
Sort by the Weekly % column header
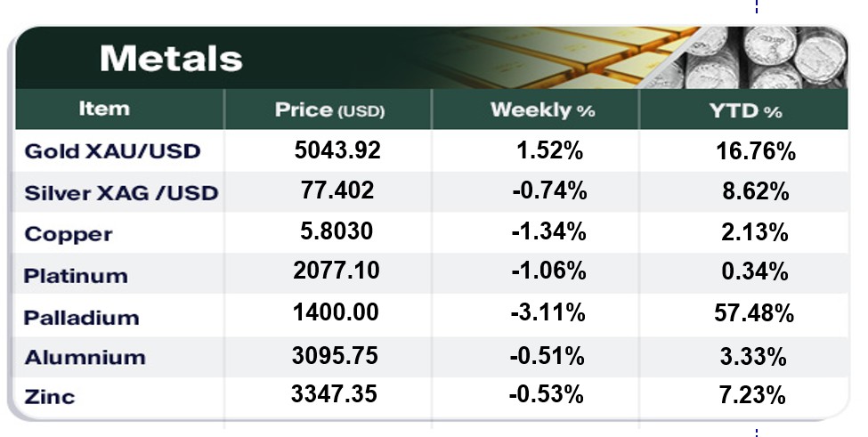[542, 110]
